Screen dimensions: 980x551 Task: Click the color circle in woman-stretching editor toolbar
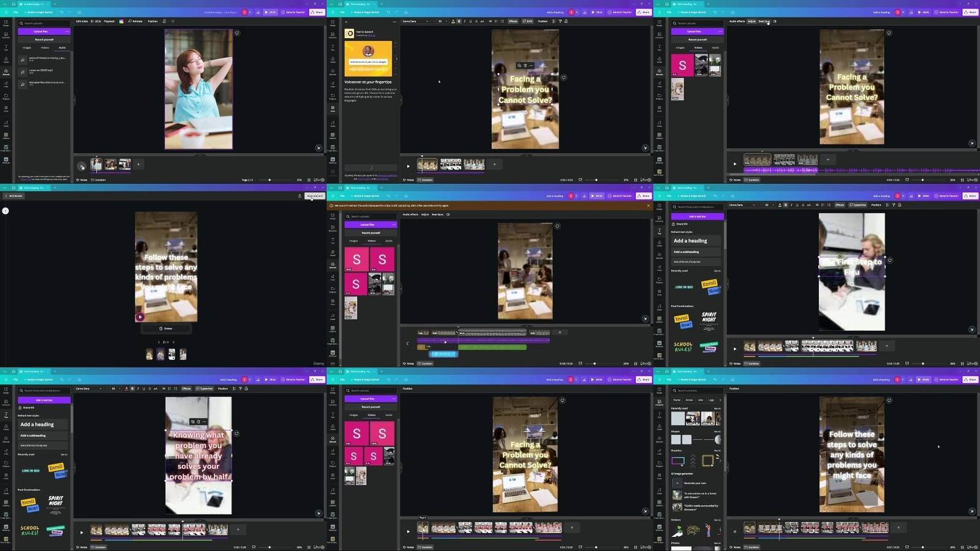(x=121, y=21)
